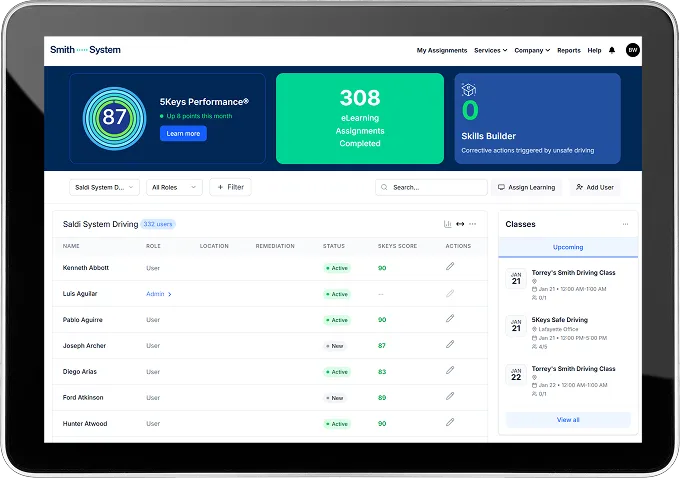Select the Diego Arias name
The width and height of the screenshot is (680, 478).
tap(80, 372)
